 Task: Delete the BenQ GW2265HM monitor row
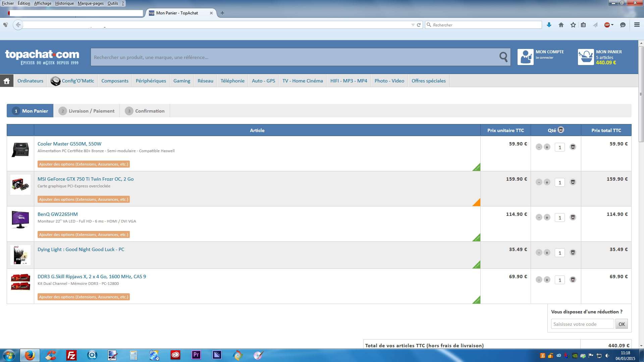[573, 218]
